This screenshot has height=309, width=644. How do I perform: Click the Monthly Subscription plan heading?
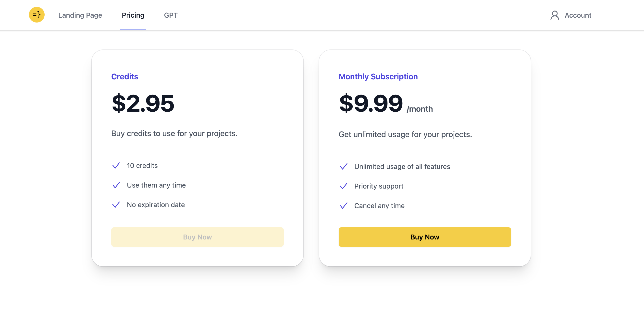click(x=378, y=76)
